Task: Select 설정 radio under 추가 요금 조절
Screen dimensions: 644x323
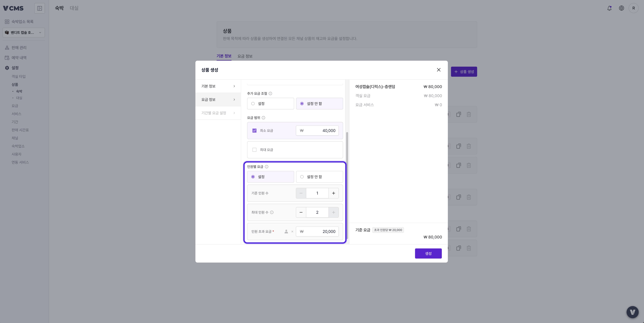Action: pos(270,103)
